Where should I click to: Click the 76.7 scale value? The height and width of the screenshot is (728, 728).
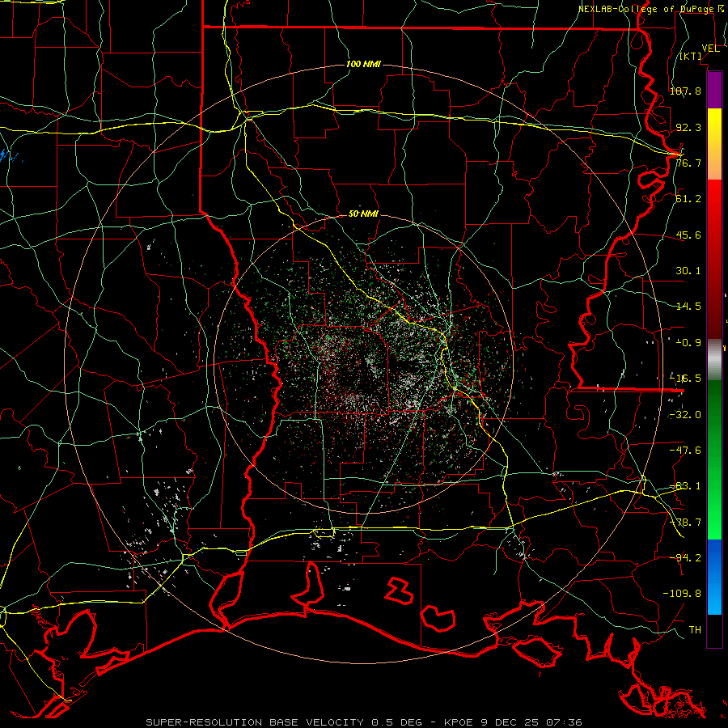[x=688, y=163]
